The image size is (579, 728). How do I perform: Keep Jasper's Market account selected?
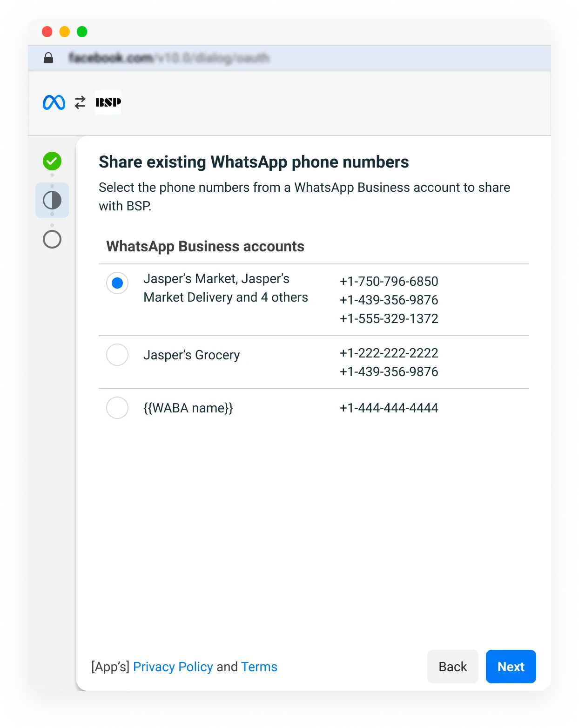(117, 283)
